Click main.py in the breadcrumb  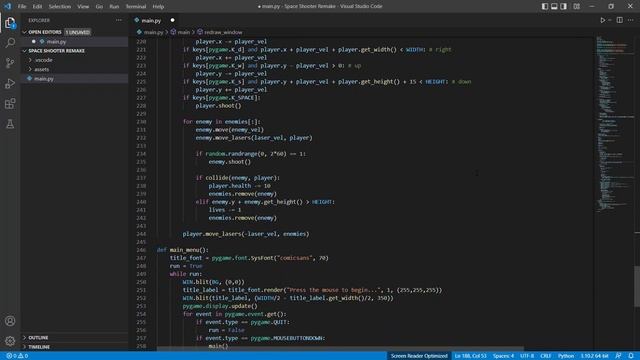(153, 32)
